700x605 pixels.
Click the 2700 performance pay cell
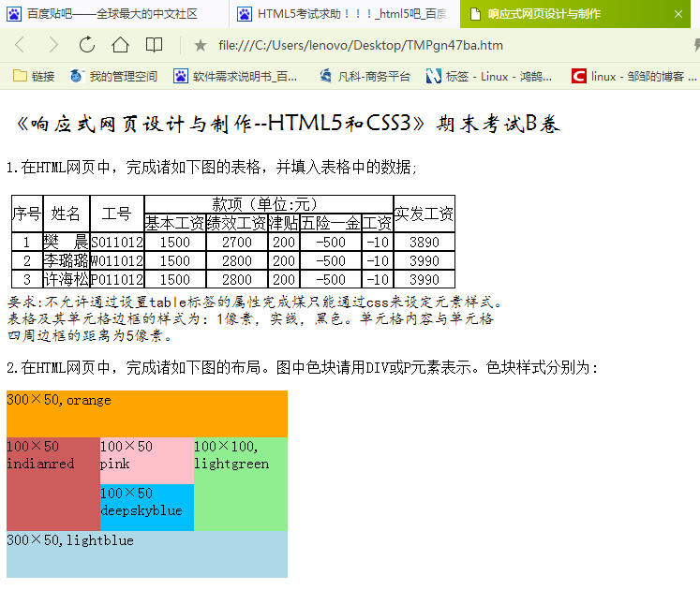coord(236,242)
